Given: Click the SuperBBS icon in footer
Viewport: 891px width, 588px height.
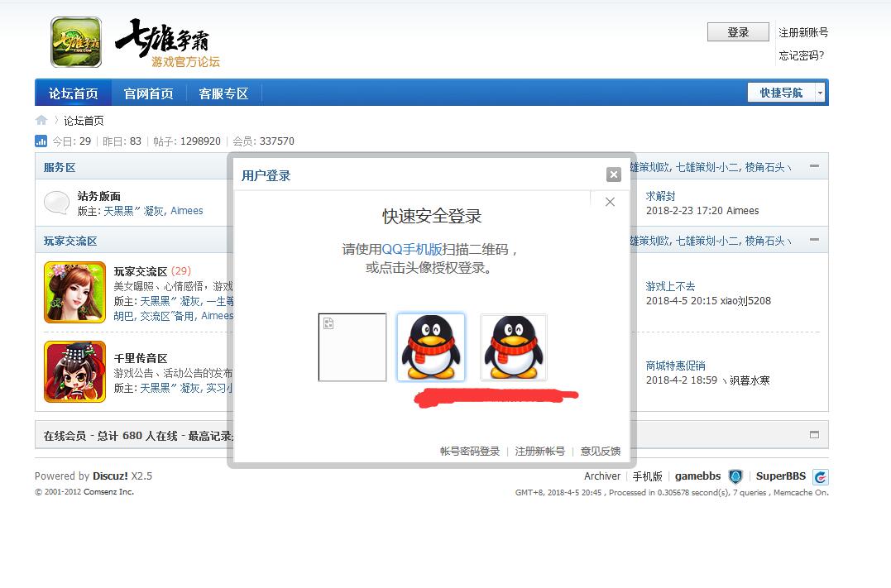Looking at the screenshot, I should (820, 476).
